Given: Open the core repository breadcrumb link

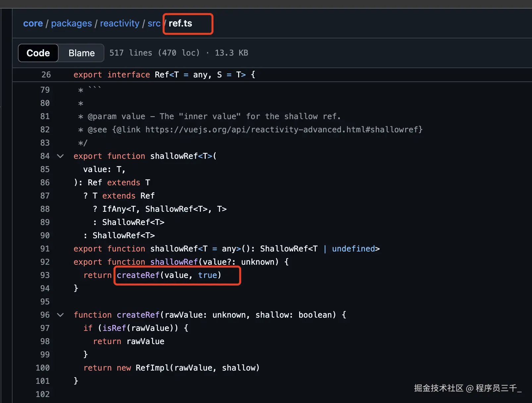Looking at the screenshot, I should 33,23.
